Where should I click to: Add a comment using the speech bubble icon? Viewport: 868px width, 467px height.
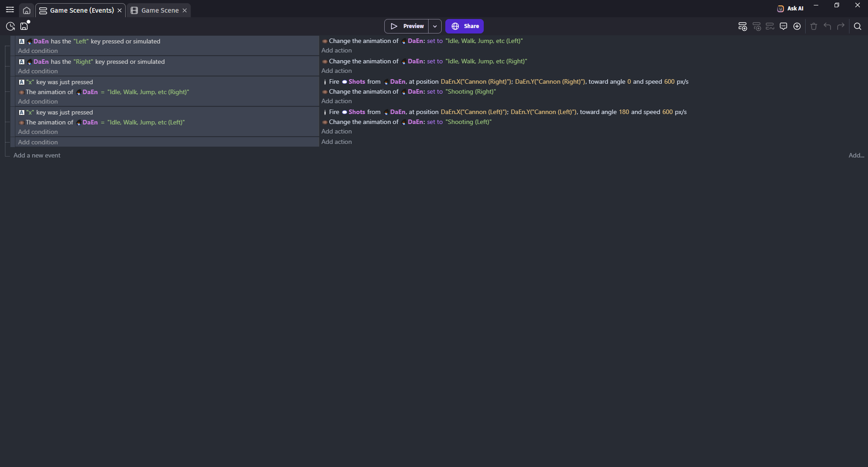point(783,26)
